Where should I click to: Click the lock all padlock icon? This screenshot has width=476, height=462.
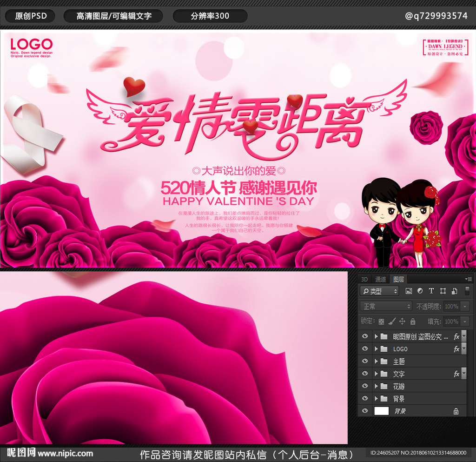pos(413,321)
